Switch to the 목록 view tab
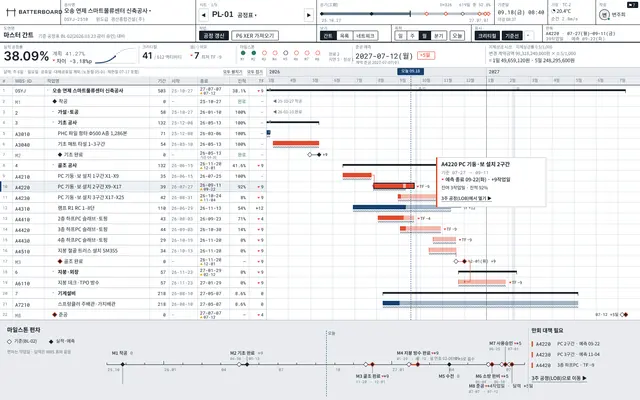 click(344, 36)
